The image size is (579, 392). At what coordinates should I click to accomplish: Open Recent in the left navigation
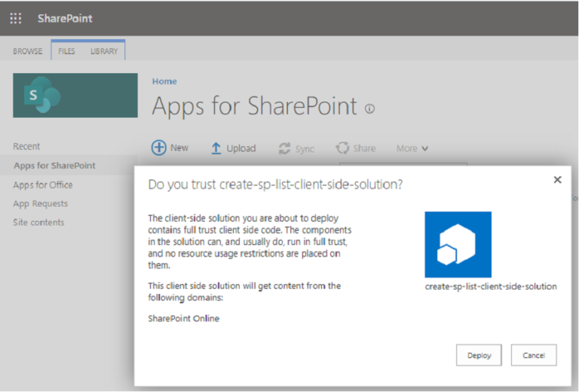(27, 146)
